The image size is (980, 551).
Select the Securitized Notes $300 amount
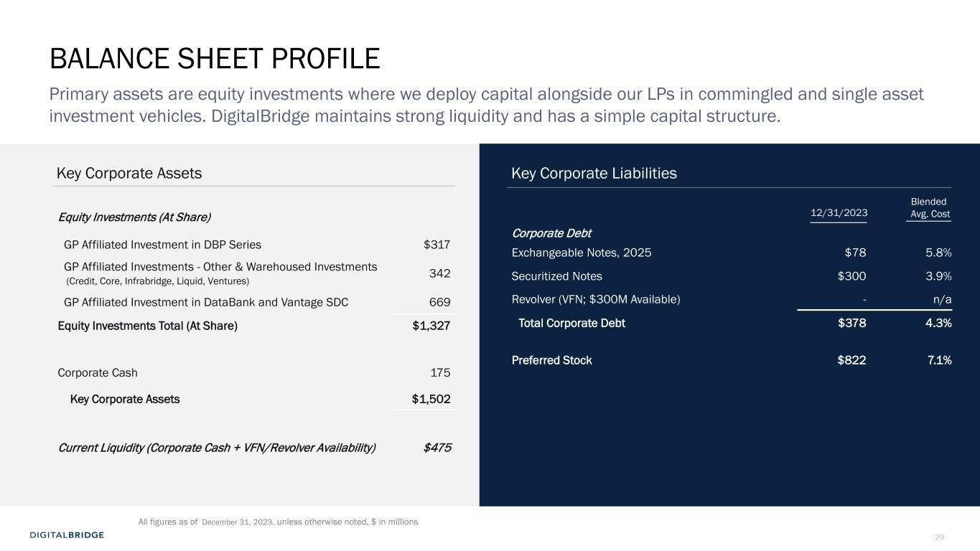pyautogui.click(x=851, y=276)
